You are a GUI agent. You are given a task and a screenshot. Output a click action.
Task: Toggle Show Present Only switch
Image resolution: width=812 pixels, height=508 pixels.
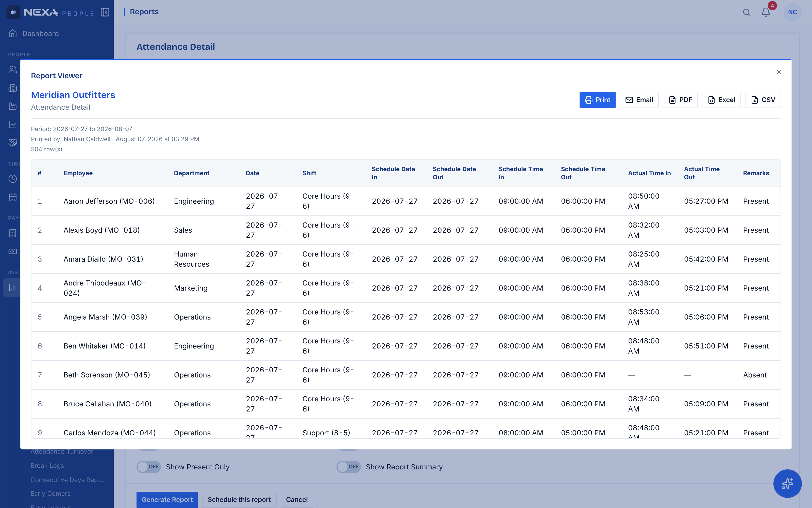149,467
